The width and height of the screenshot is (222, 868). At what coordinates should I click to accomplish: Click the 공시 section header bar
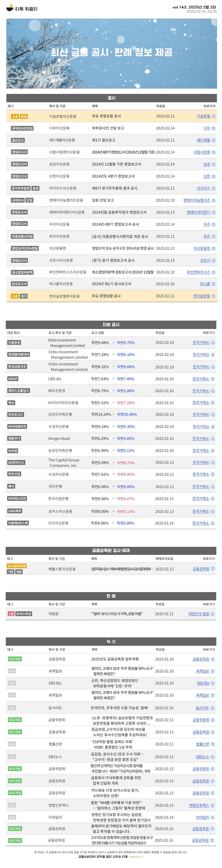(111, 98)
